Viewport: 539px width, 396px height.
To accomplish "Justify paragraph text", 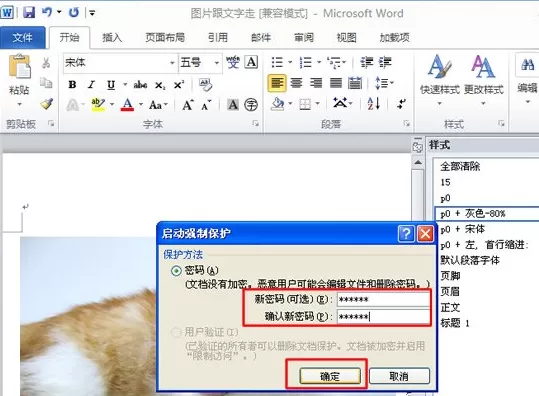I will pos(336,83).
